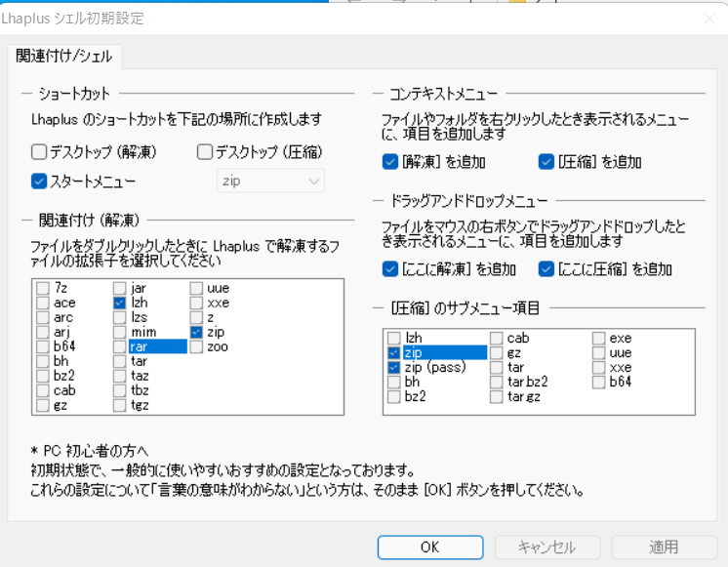Select the tar bz2 label in submenu list
Image resolution: width=728 pixels, height=567 pixels.
[x=527, y=383]
